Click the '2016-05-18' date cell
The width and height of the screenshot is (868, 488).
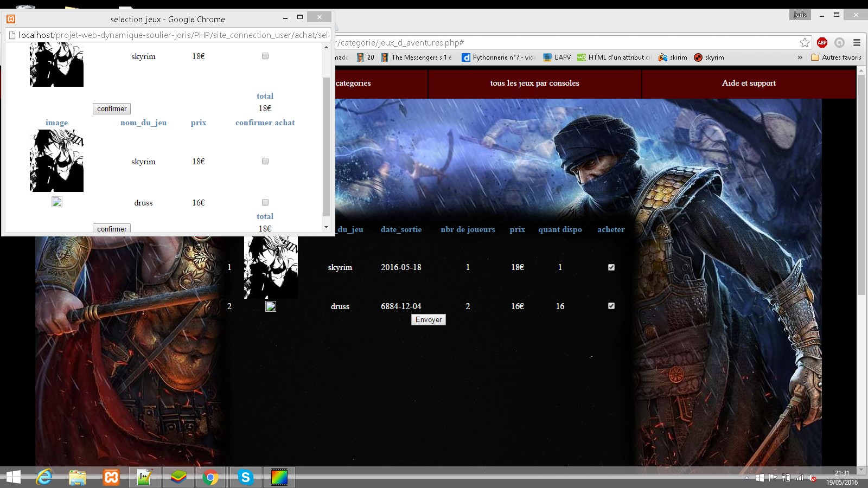[x=401, y=267]
